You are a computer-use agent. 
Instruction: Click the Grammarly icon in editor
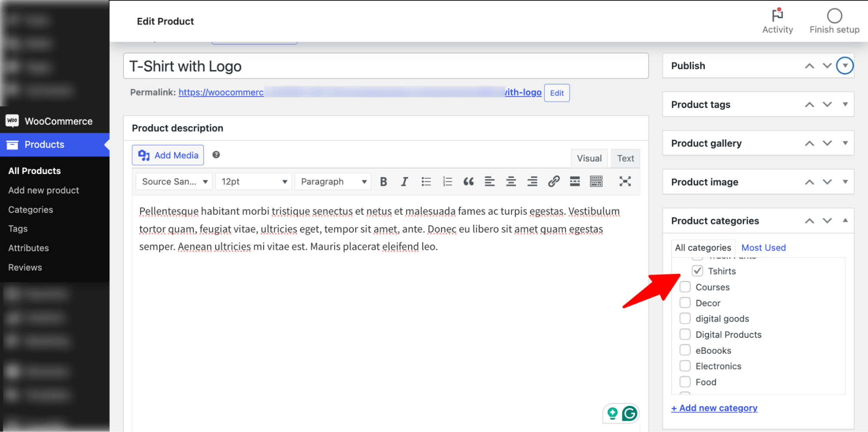point(630,413)
